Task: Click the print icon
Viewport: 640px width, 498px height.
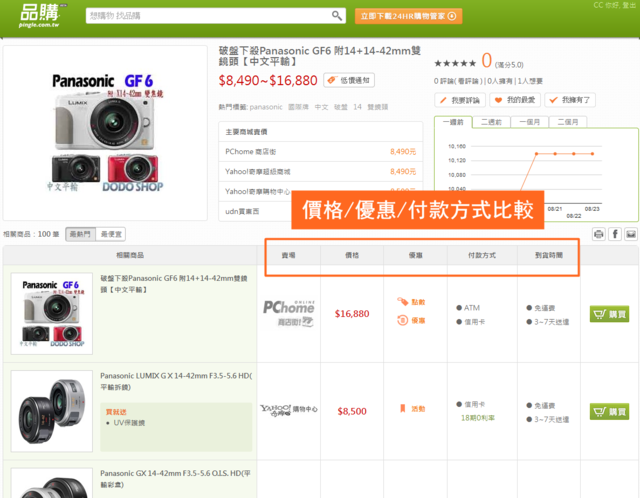Action: point(599,234)
